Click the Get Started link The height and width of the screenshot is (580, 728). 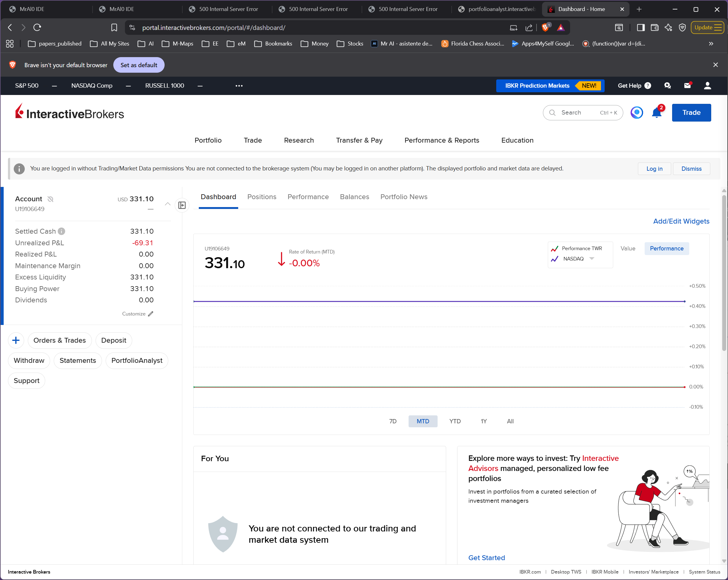click(486, 558)
